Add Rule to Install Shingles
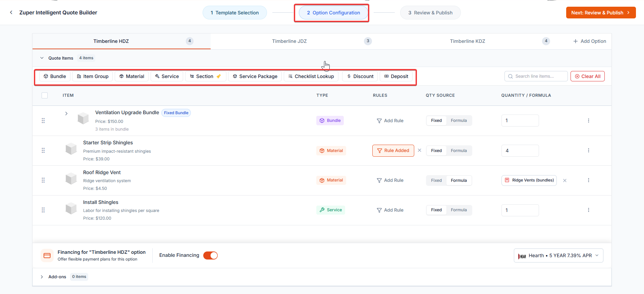Image resolution: width=644 pixels, height=294 pixels. 390,210
